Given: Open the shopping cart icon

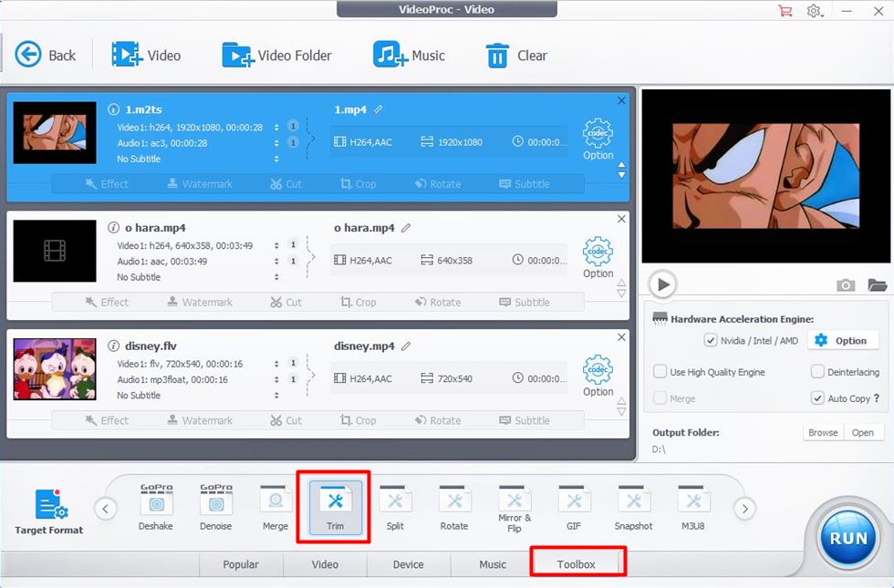Looking at the screenshot, I should point(785,10).
